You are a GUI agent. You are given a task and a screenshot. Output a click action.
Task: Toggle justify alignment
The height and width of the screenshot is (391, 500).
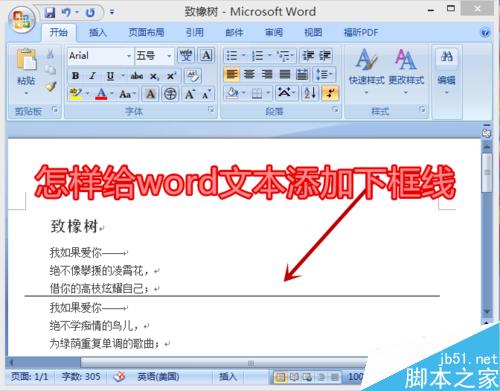pos(284,74)
